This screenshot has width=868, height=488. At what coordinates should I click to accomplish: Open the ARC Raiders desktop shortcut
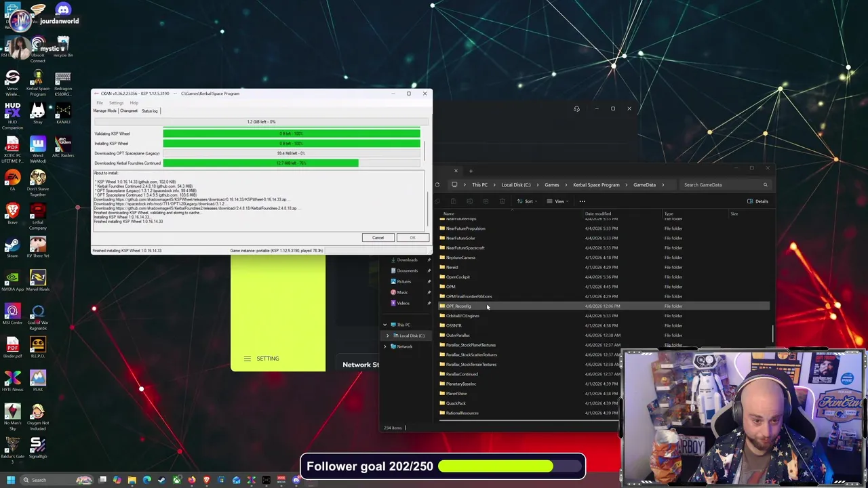coord(63,147)
